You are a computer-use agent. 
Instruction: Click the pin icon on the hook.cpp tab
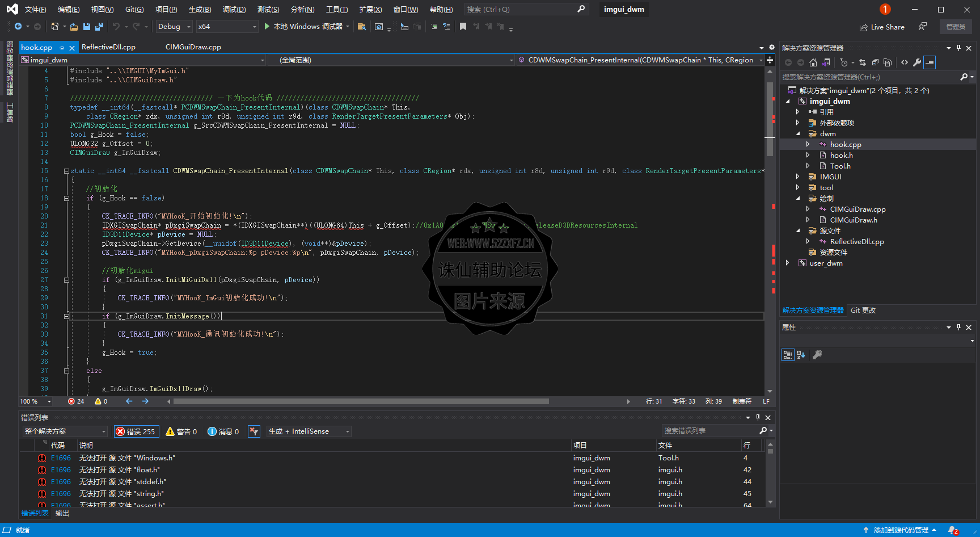[61, 48]
